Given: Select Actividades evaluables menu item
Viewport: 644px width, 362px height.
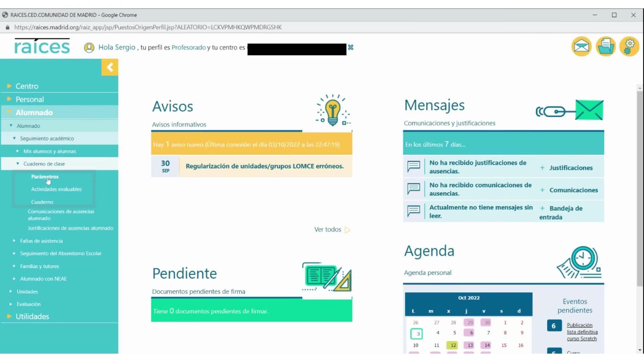Looking at the screenshot, I should 56,189.
